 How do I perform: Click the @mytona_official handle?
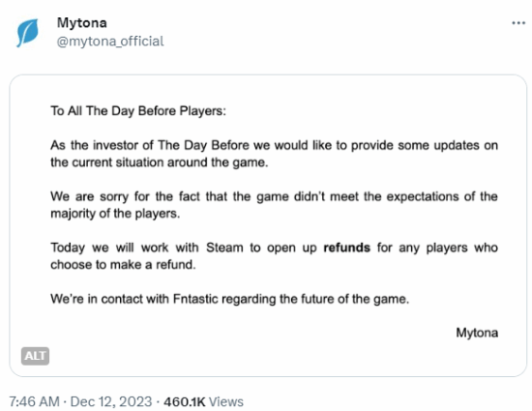tap(110, 41)
